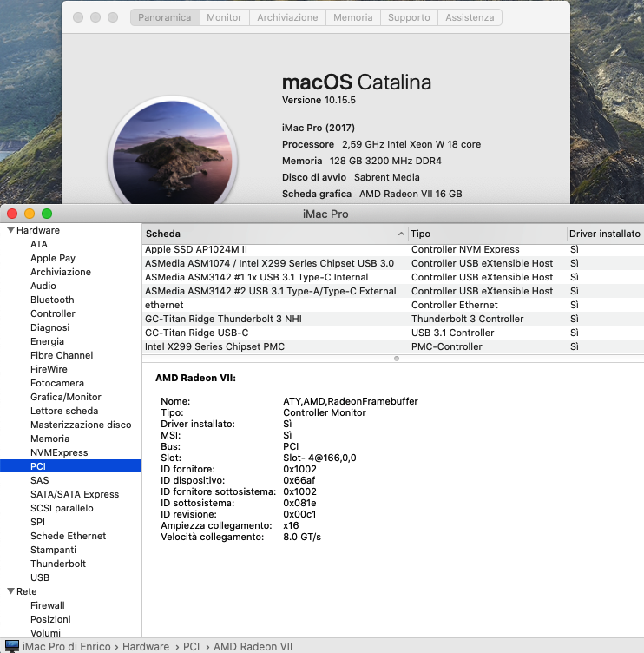The width and height of the screenshot is (644, 653).
Task: Select Archiviazione in the Hardware sidebar
Action: pos(61,272)
